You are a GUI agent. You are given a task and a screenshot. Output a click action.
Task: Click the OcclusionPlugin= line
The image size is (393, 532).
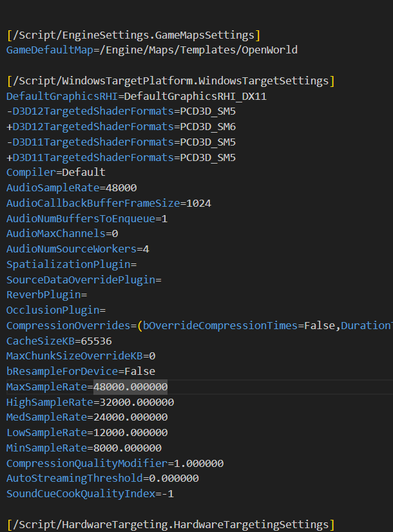click(56, 310)
